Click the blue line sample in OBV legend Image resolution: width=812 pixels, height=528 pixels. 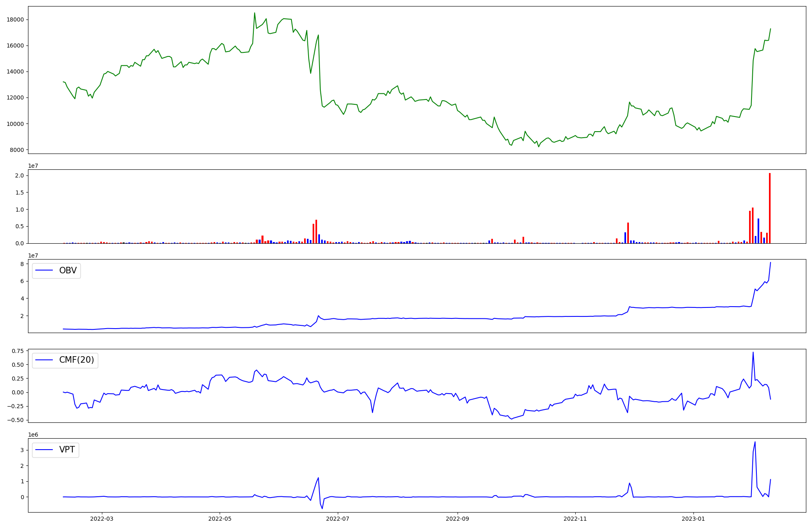tap(45, 270)
